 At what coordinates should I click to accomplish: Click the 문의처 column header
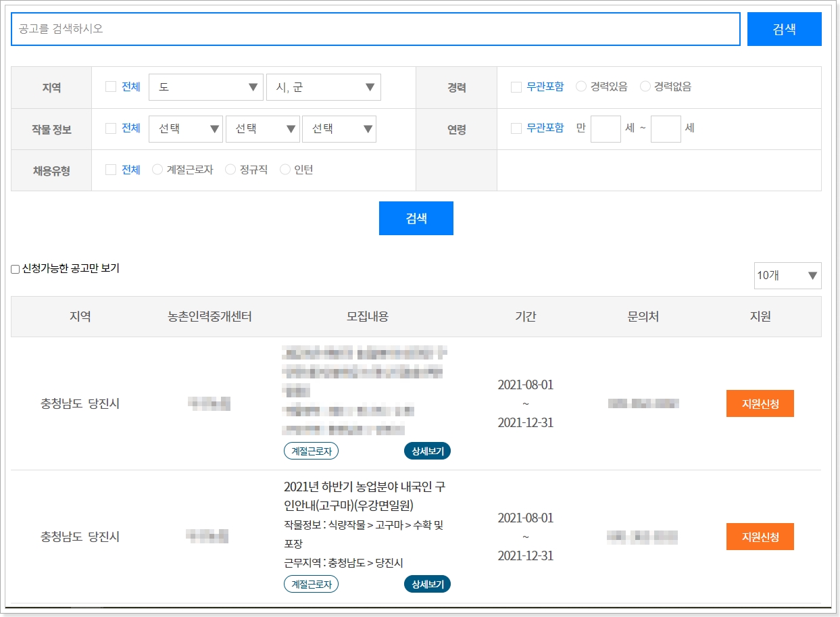[643, 316]
